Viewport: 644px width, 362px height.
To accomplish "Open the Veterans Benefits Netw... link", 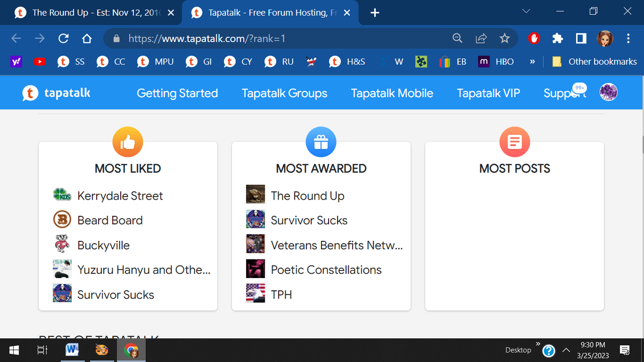I will 337,245.
